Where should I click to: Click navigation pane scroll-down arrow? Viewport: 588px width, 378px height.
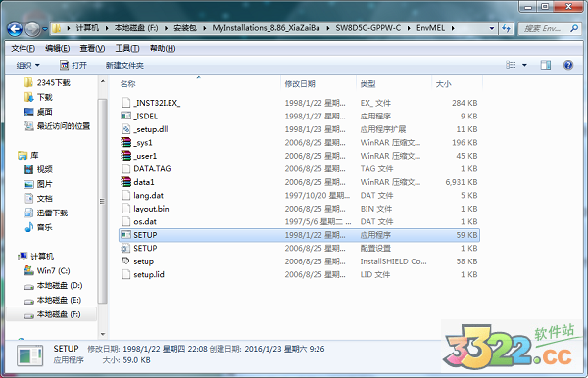pos(103,334)
